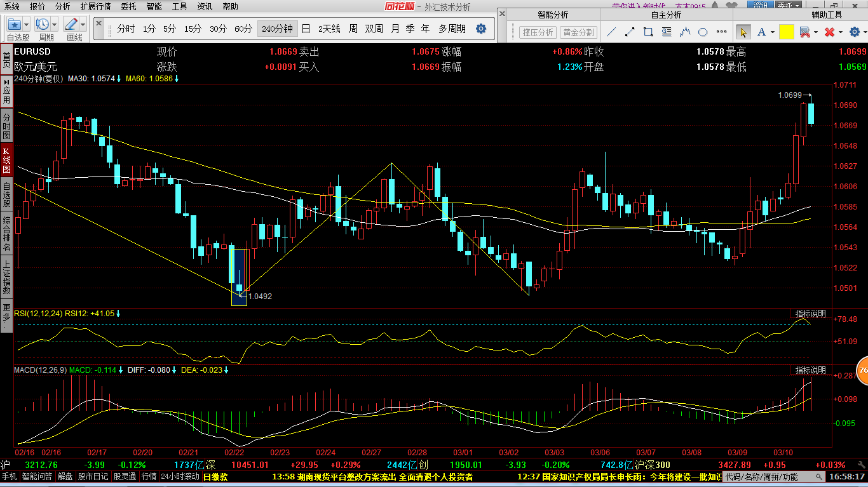This screenshot has width=868, height=487.
Task: Switch chart to 2天线 period
Action: click(x=329, y=29)
